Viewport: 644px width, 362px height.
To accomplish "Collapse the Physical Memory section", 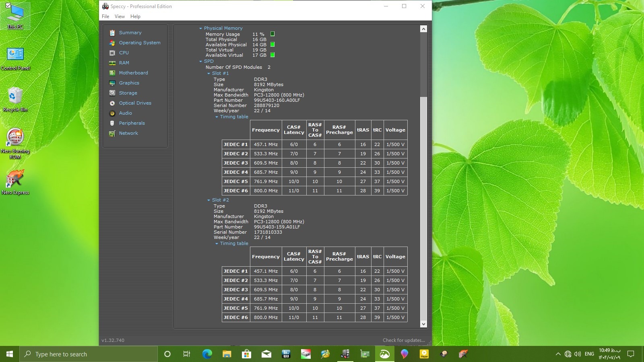I will coord(200,29).
